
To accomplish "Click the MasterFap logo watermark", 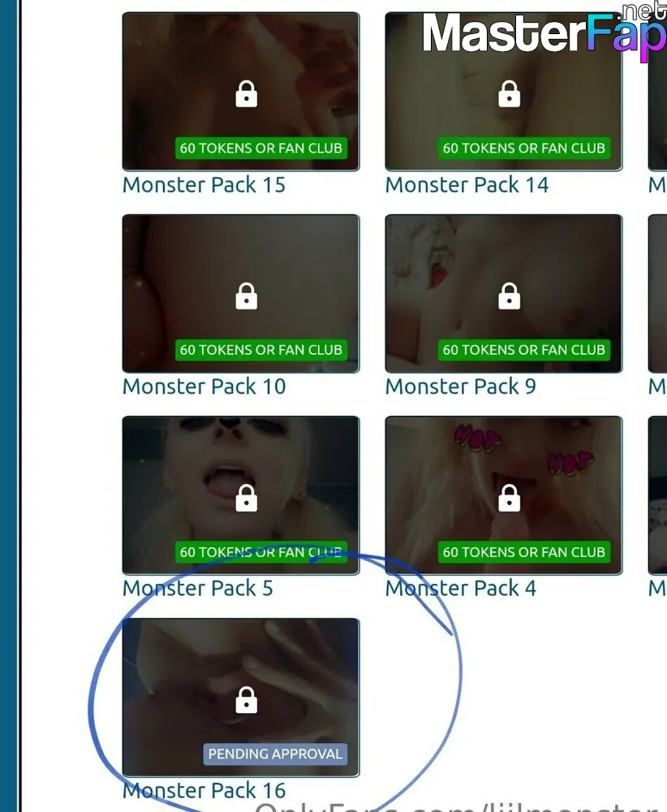I will [544, 32].
